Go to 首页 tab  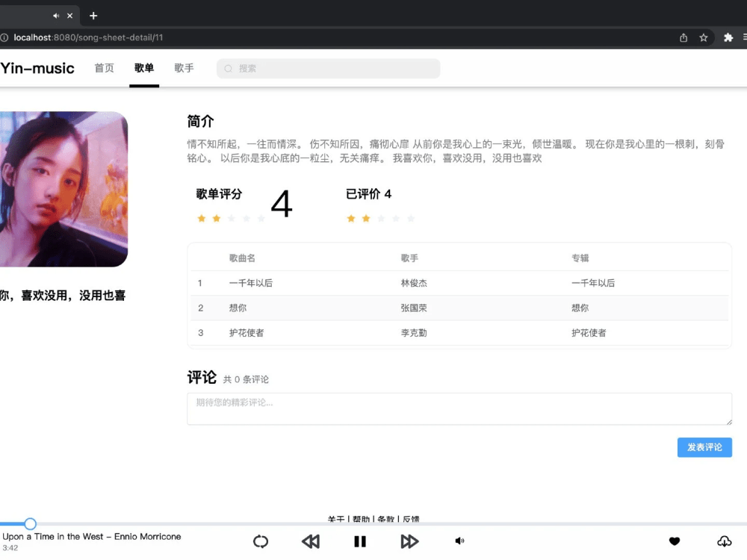pos(105,68)
